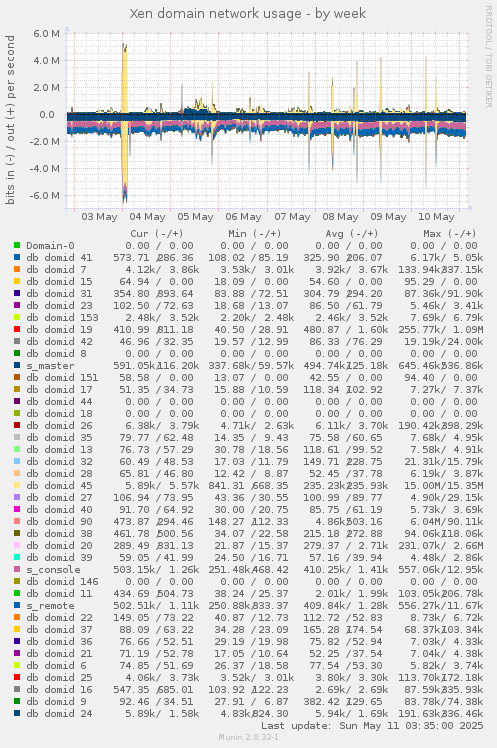Click the swatch beside db domid 39
This screenshot has width=497, height=748.
coord(17,558)
